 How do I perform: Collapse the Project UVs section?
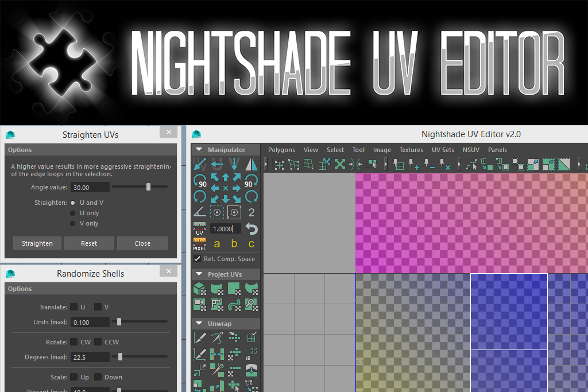coord(199,274)
